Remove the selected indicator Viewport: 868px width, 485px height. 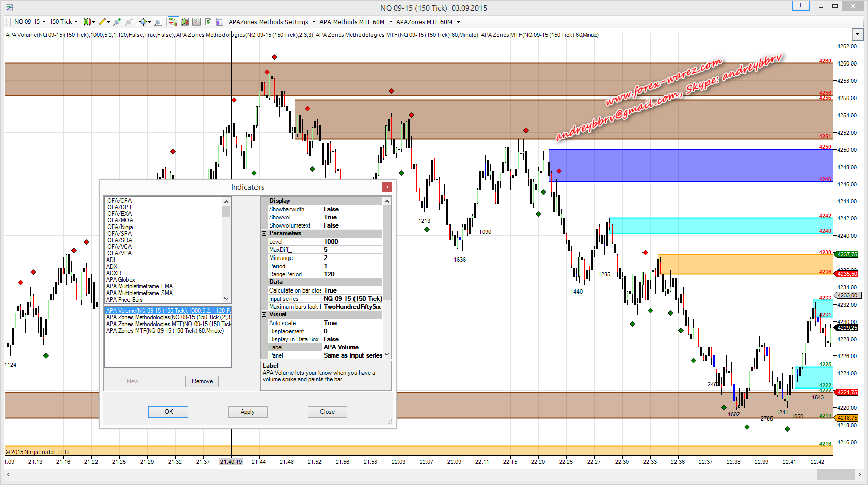tap(202, 381)
